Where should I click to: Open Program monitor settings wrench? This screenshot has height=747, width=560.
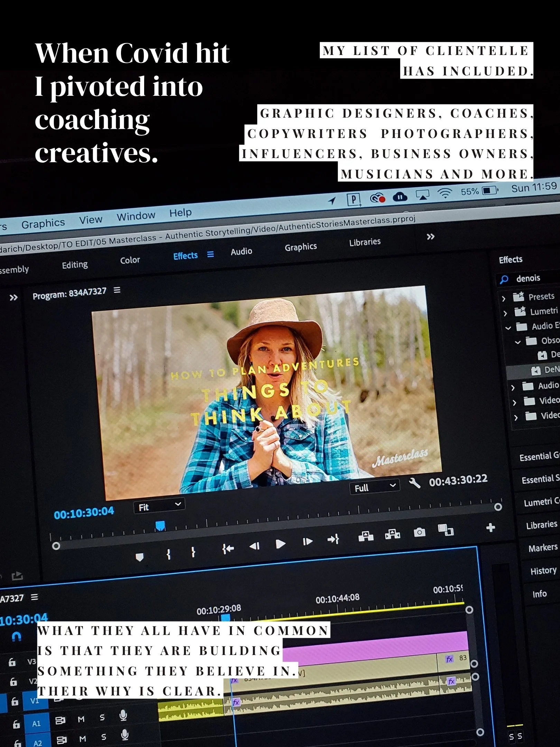[x=414, y=482]
